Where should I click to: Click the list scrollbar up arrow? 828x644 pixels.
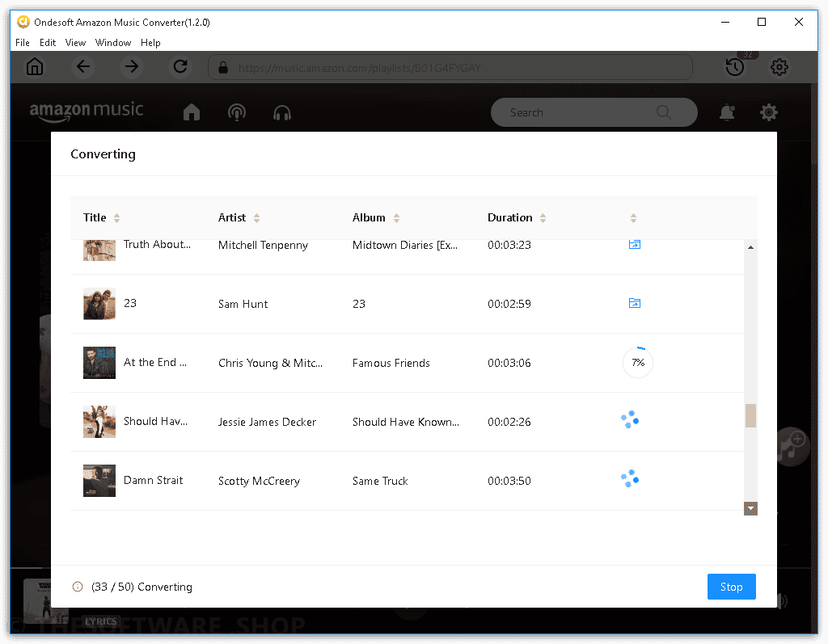(750, 247)
